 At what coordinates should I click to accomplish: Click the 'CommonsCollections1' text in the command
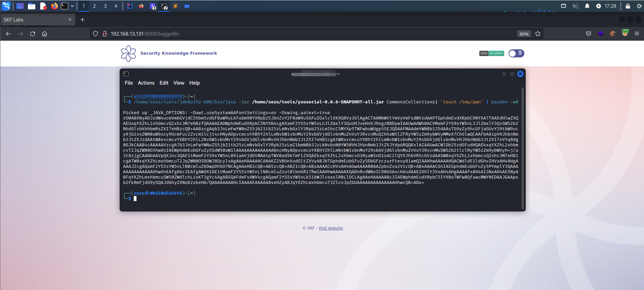pyautogui.click(x=412, y=102)
